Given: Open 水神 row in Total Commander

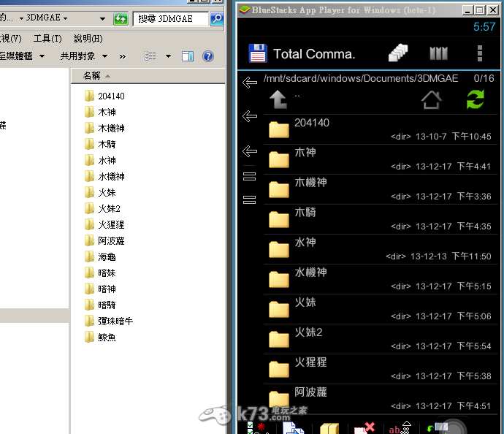Looking at the screenshot, I should tap(381, 249).
